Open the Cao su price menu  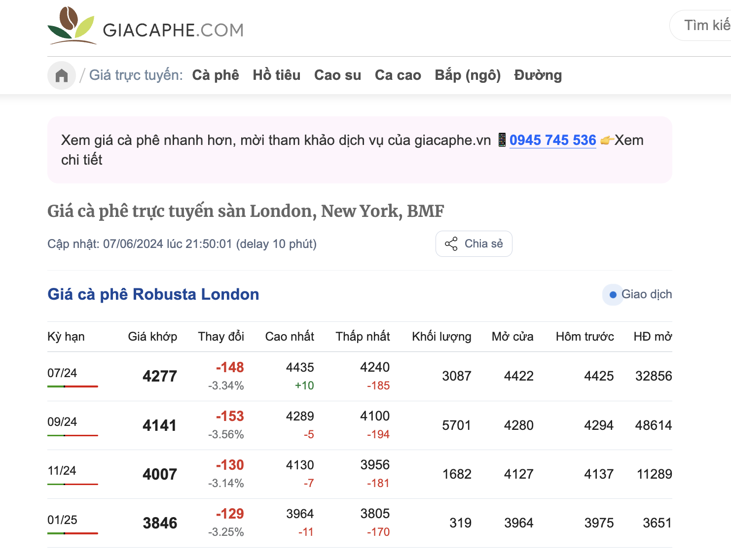[x=338, y=75]
